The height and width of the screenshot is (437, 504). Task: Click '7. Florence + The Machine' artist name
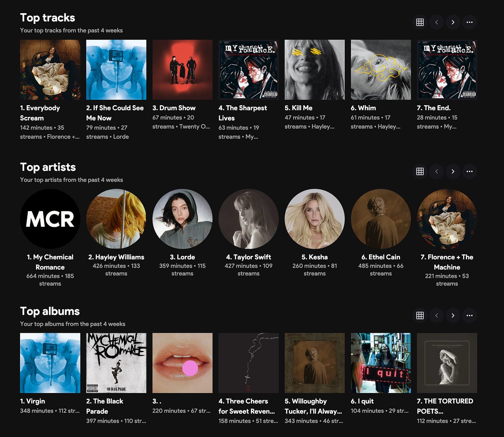(x=447, y=262)
